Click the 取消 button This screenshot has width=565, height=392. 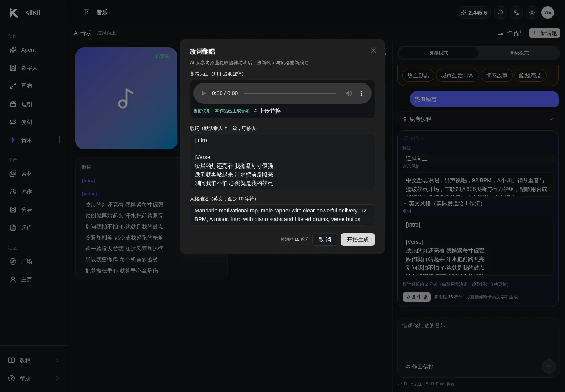(325, 240)
